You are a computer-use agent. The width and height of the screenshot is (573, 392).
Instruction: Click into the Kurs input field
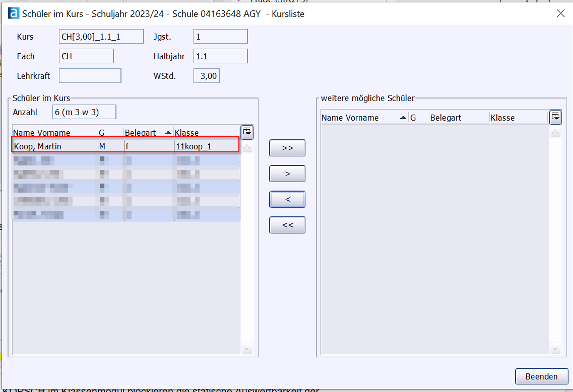coord(101,37)
